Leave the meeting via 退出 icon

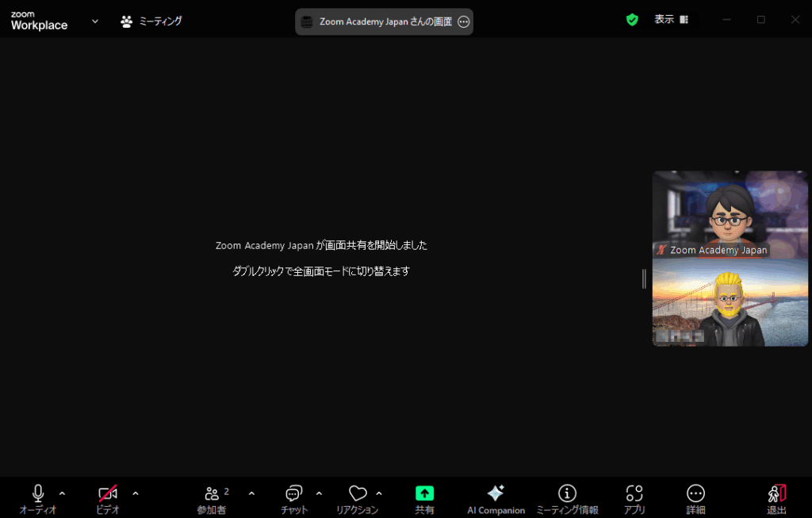click(777, 493)
